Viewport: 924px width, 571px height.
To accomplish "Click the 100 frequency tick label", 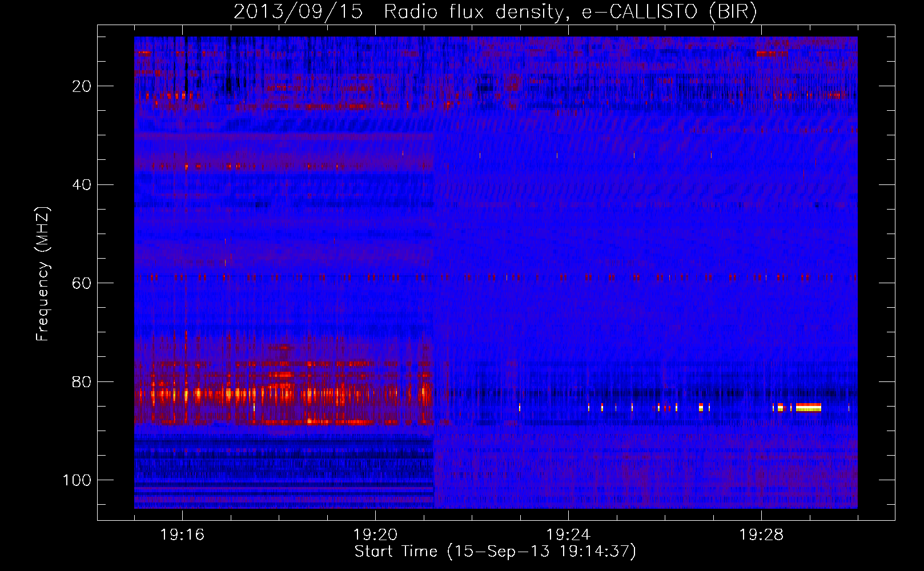I will 77,480.
